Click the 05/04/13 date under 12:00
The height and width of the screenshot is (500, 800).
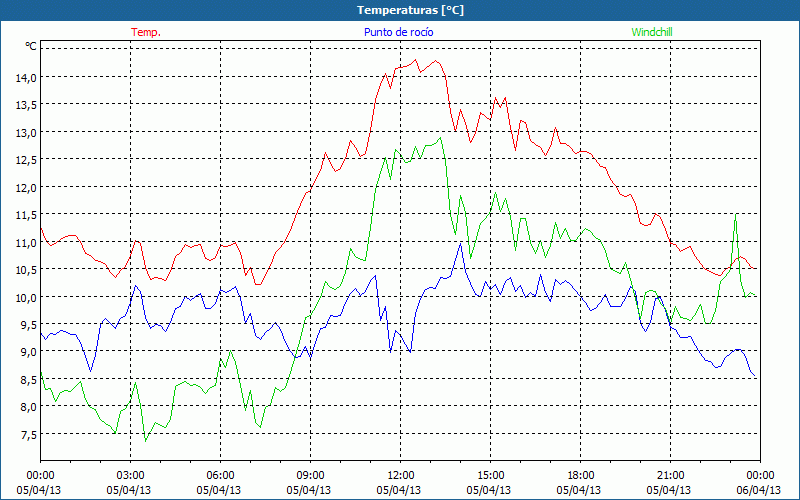[x=399, y=490]
